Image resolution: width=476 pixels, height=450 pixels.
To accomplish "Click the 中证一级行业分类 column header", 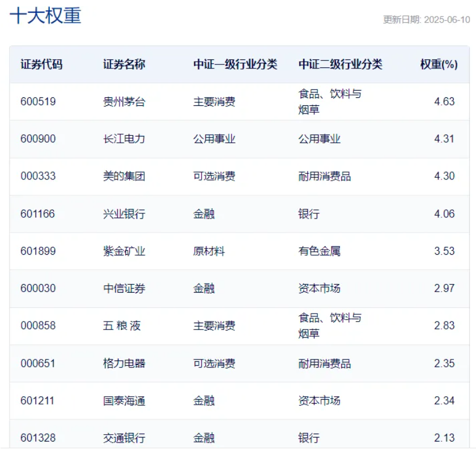I will point(235,65).
